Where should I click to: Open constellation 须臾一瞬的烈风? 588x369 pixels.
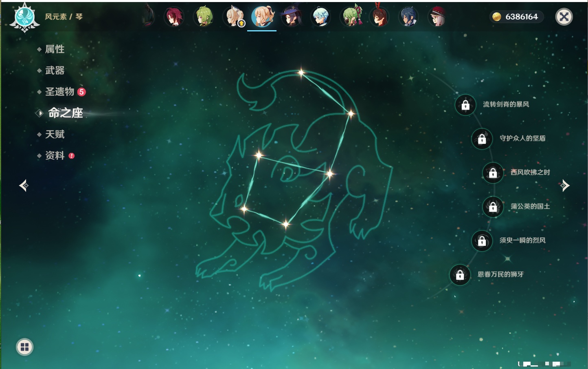(x=522, y=240)
